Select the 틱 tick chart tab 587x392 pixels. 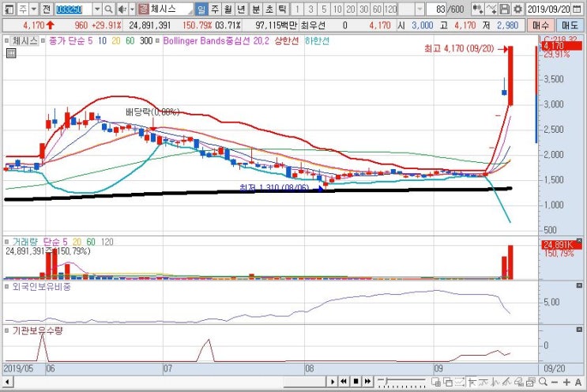click(282, 9)
